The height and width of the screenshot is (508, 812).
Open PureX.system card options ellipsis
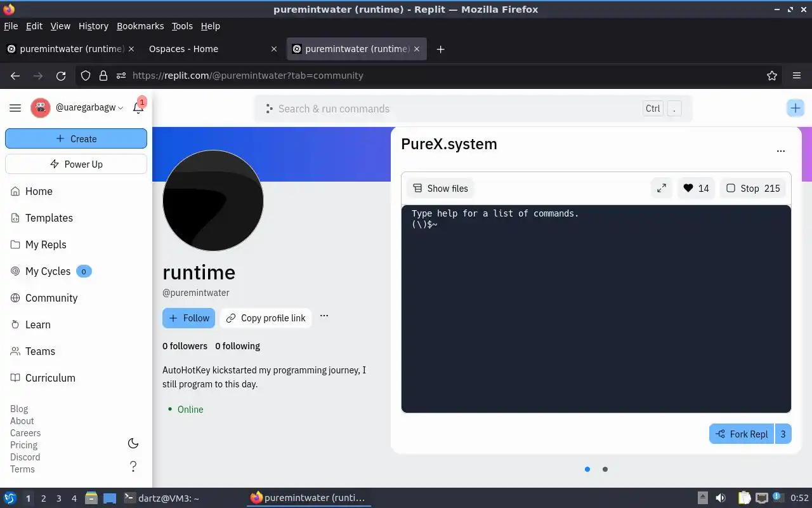(x=781, y=151)
